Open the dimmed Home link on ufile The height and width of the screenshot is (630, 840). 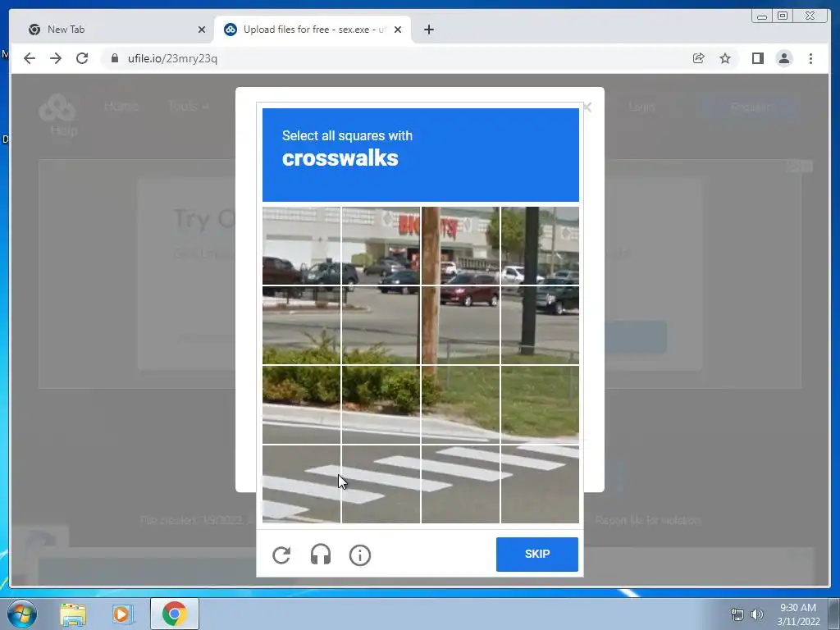point(121,106)
